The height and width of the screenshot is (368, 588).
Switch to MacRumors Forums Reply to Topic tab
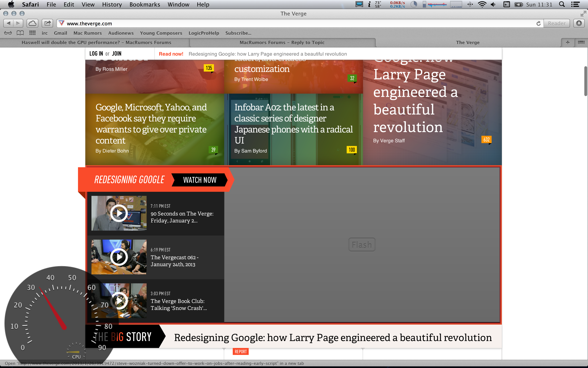click(x=282, y=42)
